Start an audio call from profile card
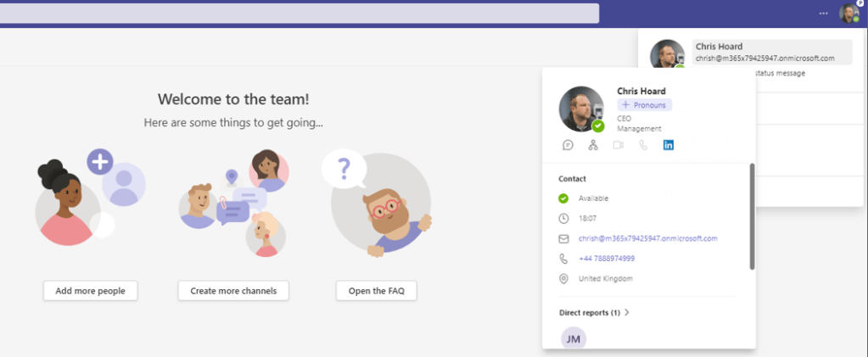The image size is (868, 357). click(x=643, y=145)
